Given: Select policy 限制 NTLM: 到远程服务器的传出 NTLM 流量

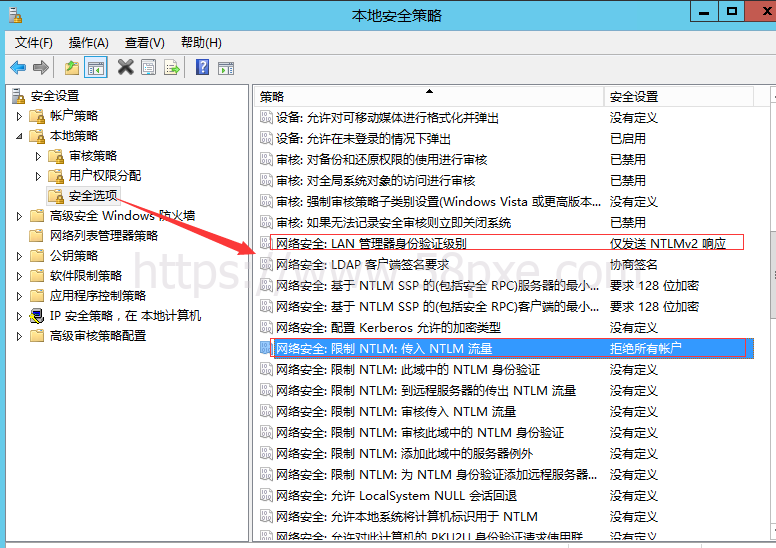Looking at the screenshot, I should click(426, 391).
